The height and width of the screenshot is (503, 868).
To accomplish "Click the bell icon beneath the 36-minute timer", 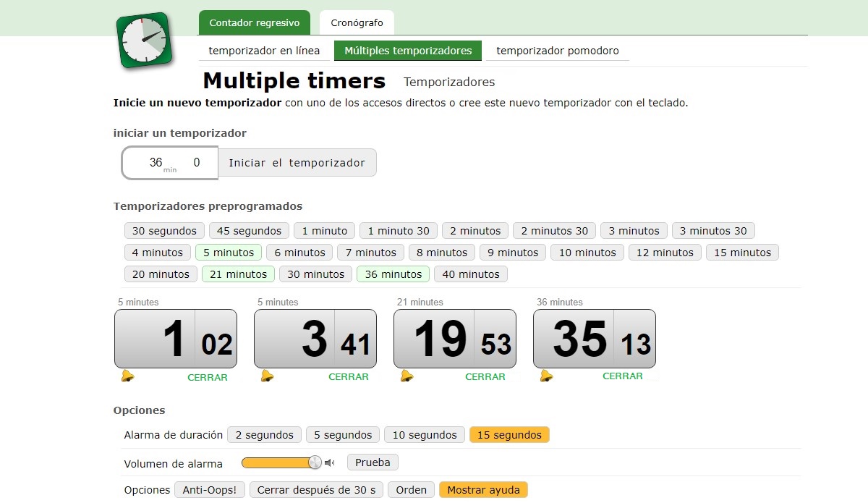I will pyautogui.click(x=546, y=375).
